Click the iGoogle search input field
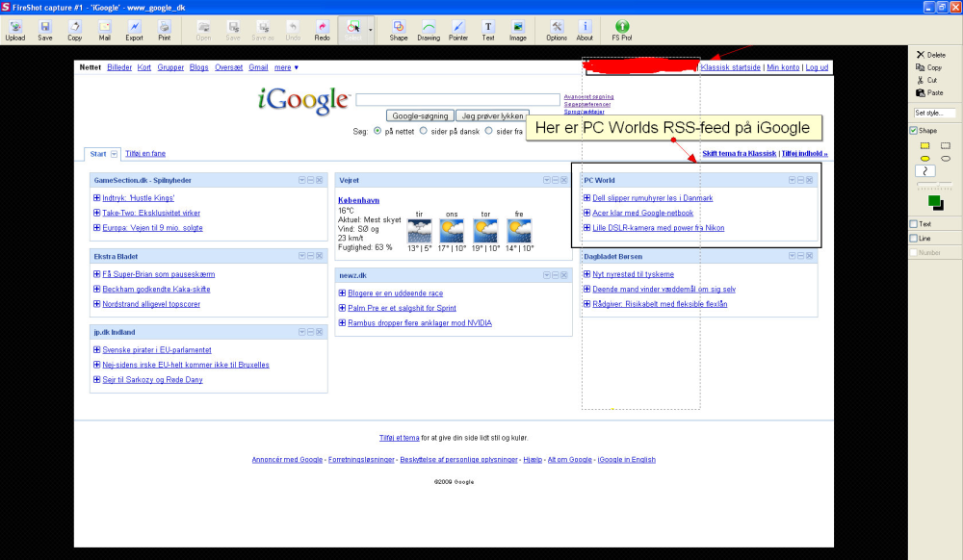This screenshot has height=560, width=963. (457, 99)
